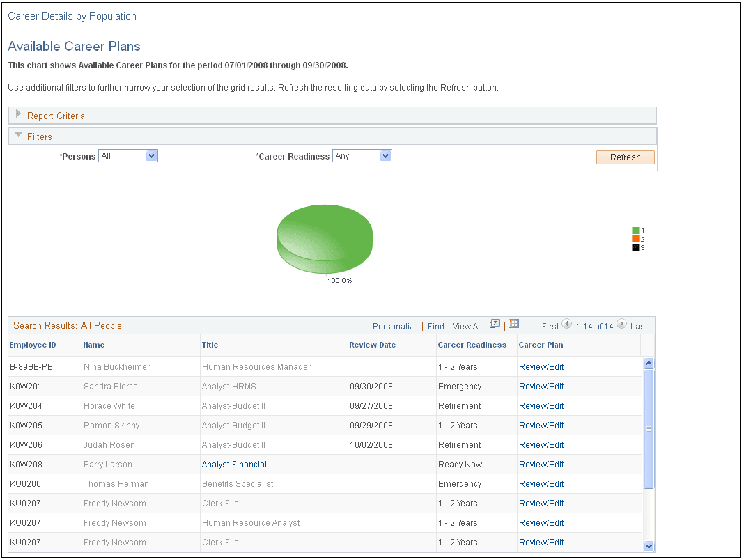This screenshot has height=560, width=744.
Task: Jump to the Last page of results
Action: (640, 326)
